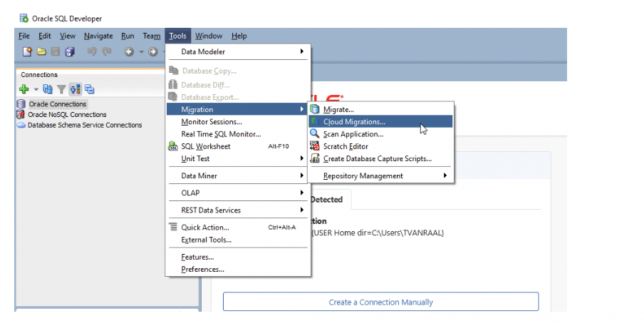
Task: Open the Help menu
Action: [239, 36]
